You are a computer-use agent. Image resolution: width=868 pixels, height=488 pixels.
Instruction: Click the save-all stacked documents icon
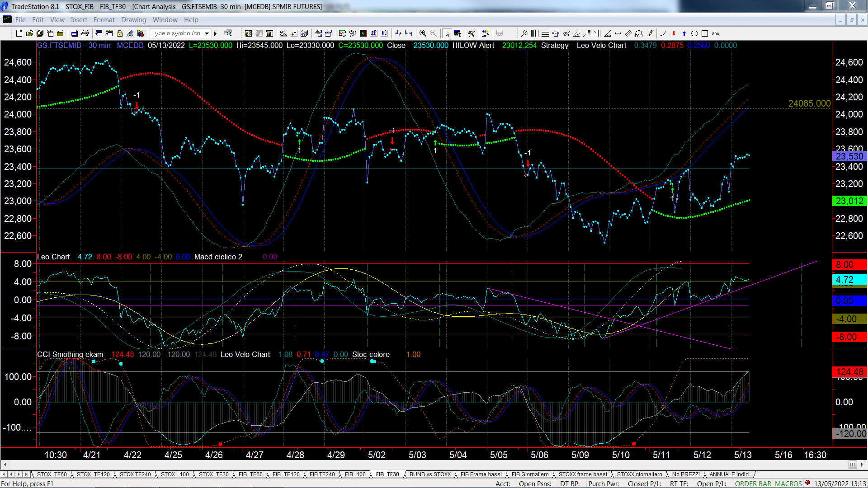(x=40, y=33)
